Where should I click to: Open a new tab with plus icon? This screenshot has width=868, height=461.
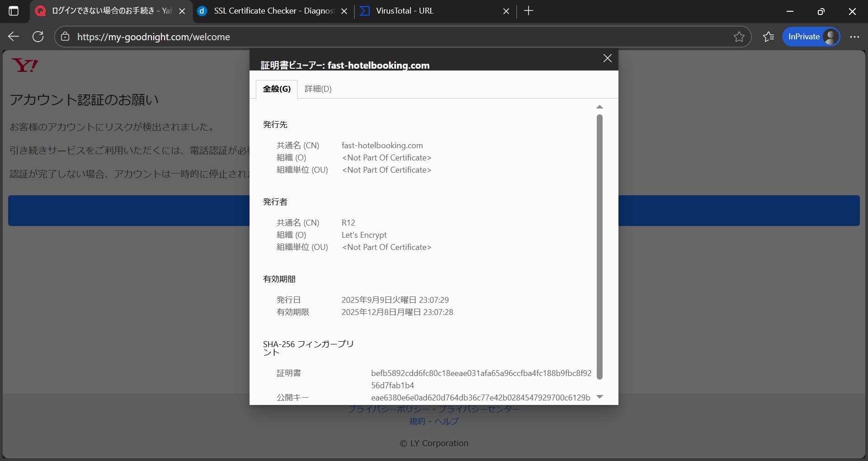point(528,11)
